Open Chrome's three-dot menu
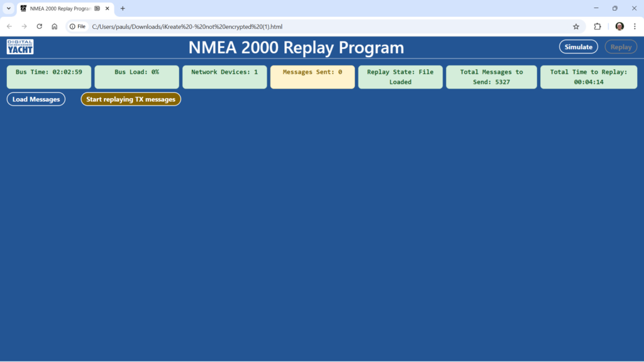 [635, 26]
